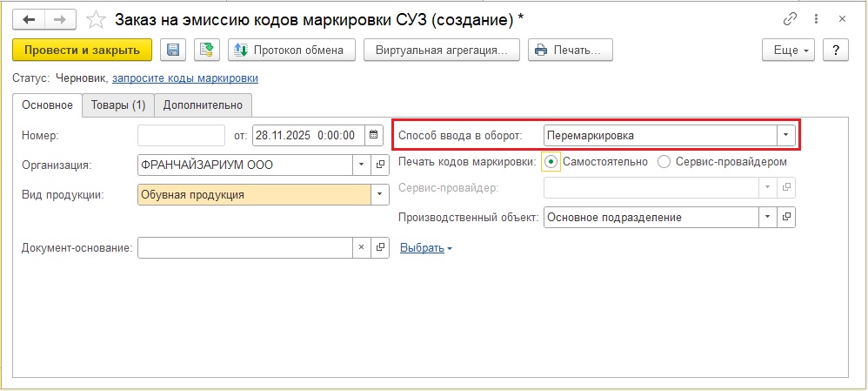Open the date picker calendar icon
This screenshot has width=868, height=391.
374,135
